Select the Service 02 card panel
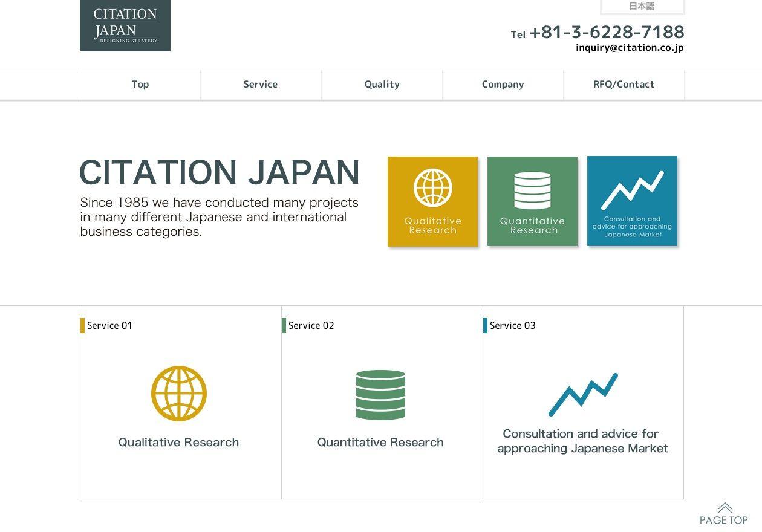The image size is (762, 532). pos(382,402)
